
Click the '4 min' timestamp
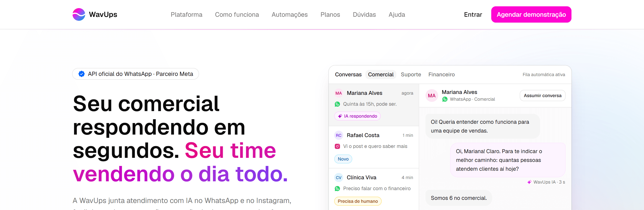pyautogui.click(x=407, y=177)
